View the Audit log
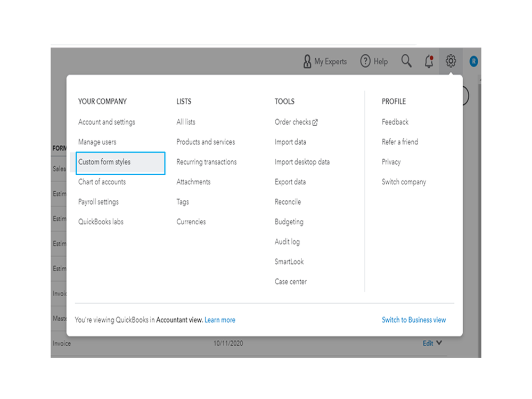 pos(287,242)
